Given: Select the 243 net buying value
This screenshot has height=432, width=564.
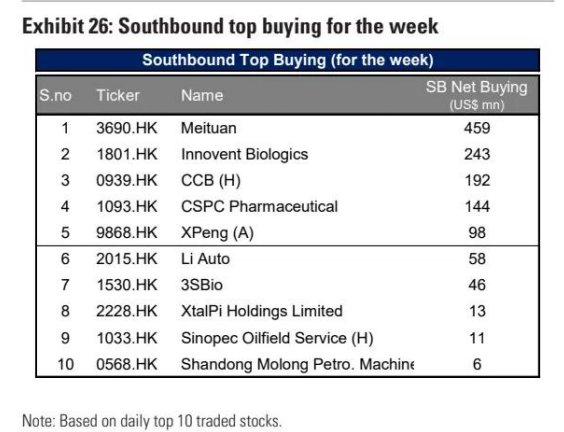Looking at the screenshot, I should tap(477, 154).
